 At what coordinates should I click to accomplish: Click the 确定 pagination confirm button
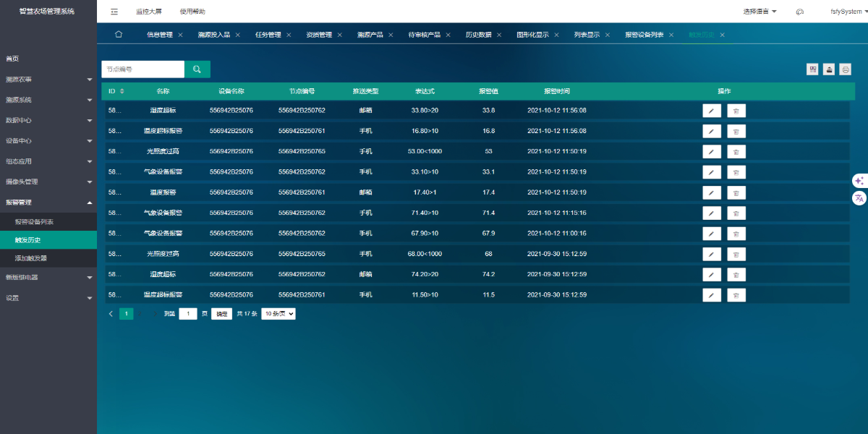pos(221,314)
